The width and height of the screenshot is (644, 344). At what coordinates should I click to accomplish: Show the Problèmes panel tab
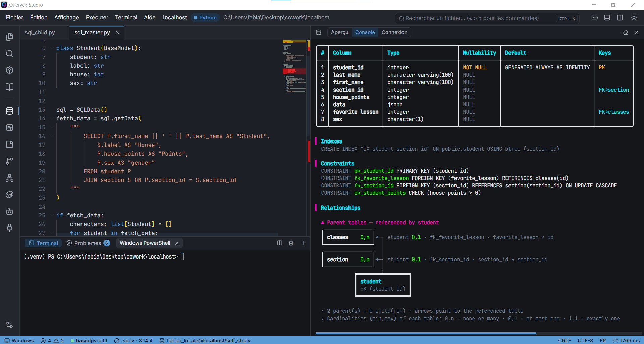click(x=88, y=243)
